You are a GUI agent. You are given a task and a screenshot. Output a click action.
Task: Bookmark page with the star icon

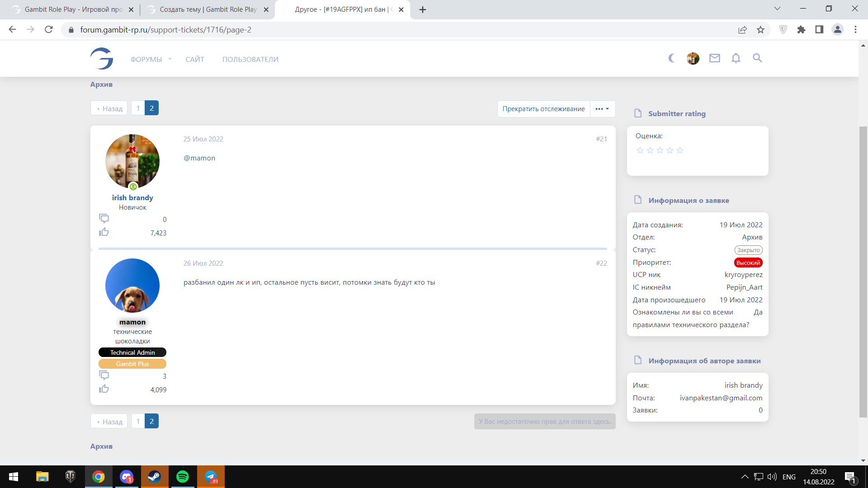tap(761, 30)
